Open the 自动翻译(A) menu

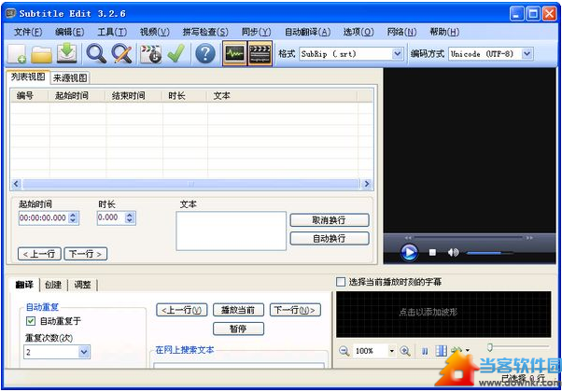point(307,32)
